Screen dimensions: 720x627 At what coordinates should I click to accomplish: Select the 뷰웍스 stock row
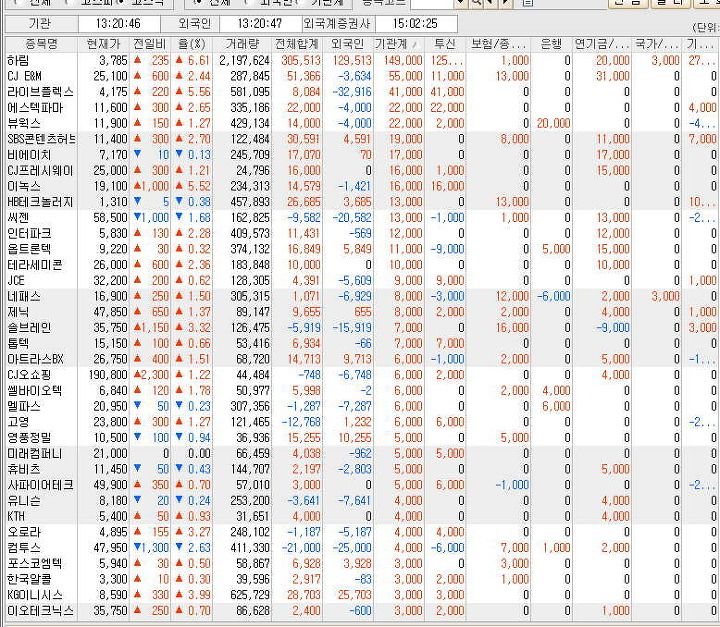click(363, 123)
